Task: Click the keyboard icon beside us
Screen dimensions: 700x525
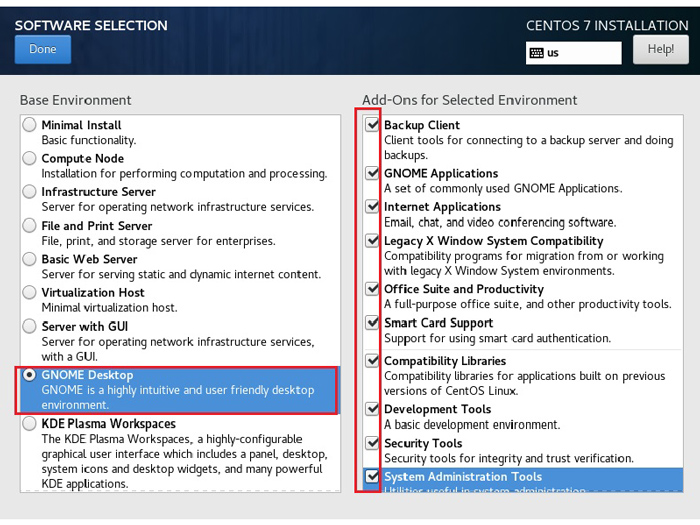Action: click(x=536, y=53)
